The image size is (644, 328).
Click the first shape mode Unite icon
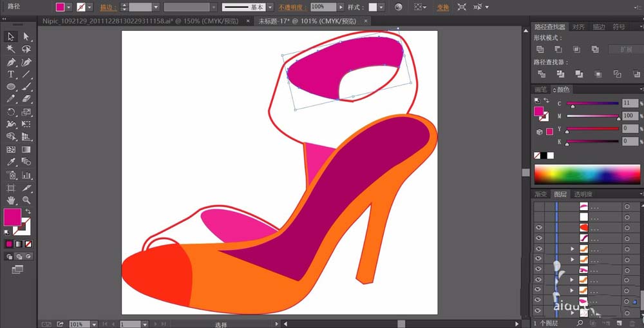540,50
